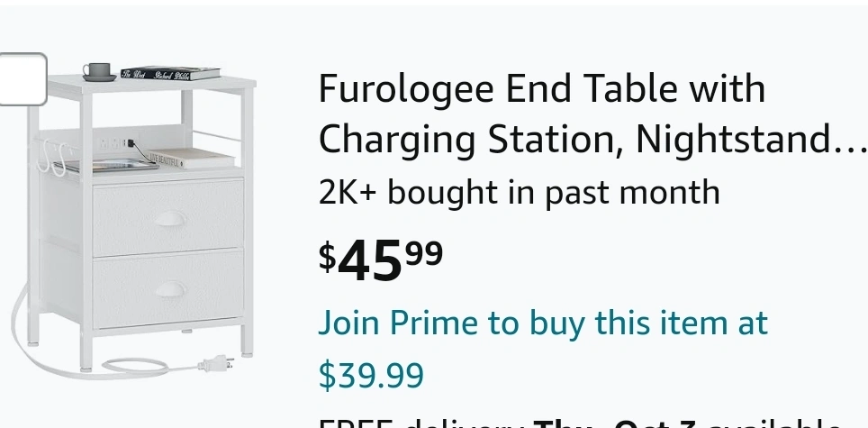Viewport: 868px width, 428px height.
Task: Tick the checkbox beside the nightstand image
Action: pos(22,79)
